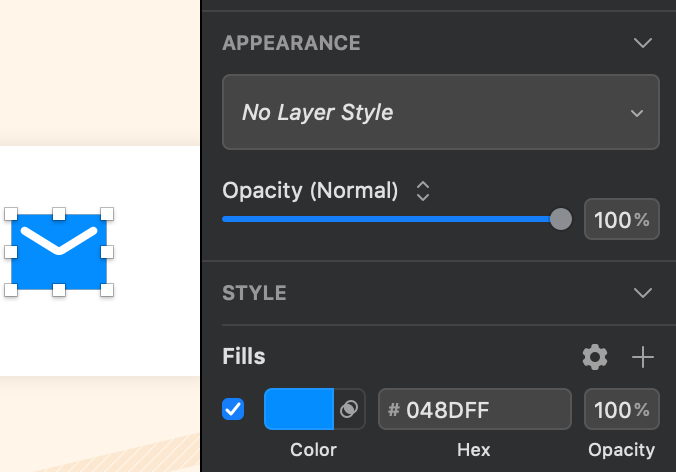Select the blue mail icon on canvas
This screenshot has width=676, height=472.
59,251
